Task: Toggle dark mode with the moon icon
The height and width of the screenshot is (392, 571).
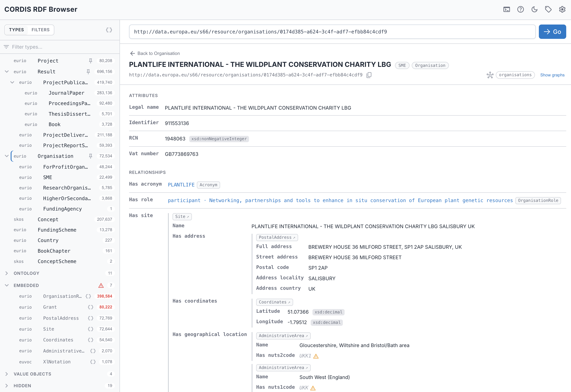Action: (x=534, y=10)
